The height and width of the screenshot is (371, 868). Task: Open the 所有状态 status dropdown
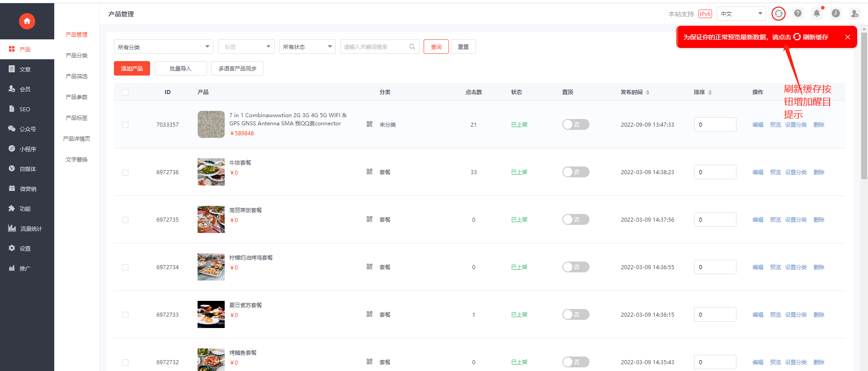click(x=307, y=47)
